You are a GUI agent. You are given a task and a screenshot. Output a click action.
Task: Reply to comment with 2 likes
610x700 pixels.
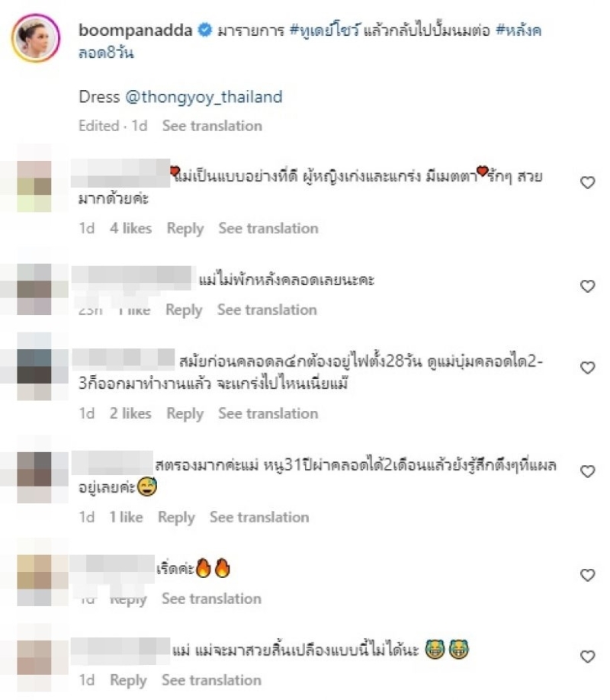tap(185, 414)
